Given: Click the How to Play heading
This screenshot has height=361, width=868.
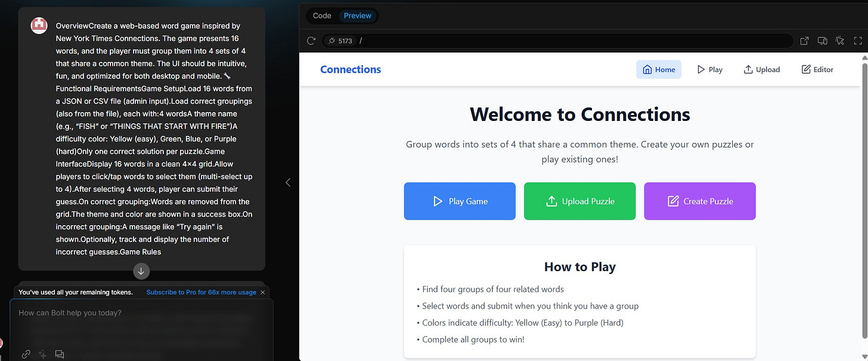Looking at the screenshot, I should pyautogui.click(x=580, y=267).
